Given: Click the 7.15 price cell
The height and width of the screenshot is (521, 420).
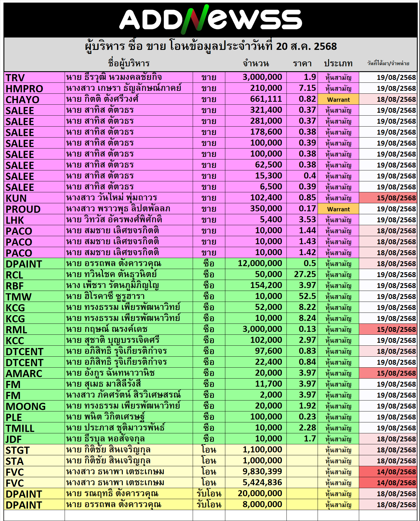Looking at the screenshot, I should (302, 88).
